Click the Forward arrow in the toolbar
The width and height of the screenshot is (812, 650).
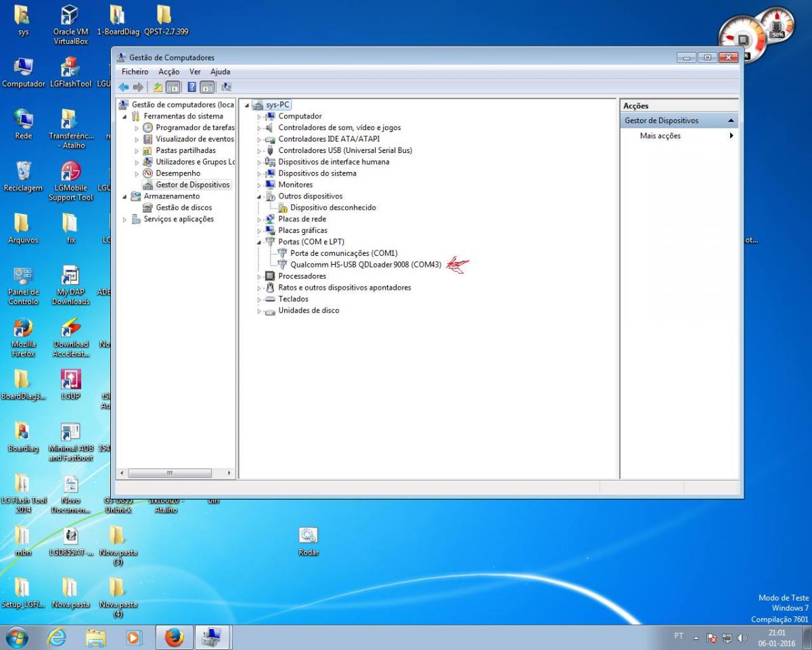click(138, 87)
